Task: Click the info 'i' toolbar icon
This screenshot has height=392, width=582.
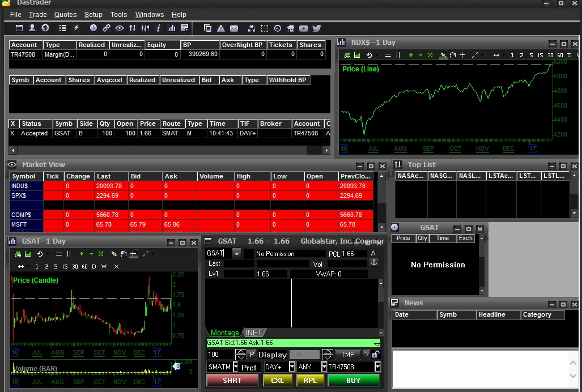Action: (x=159, y=28)
